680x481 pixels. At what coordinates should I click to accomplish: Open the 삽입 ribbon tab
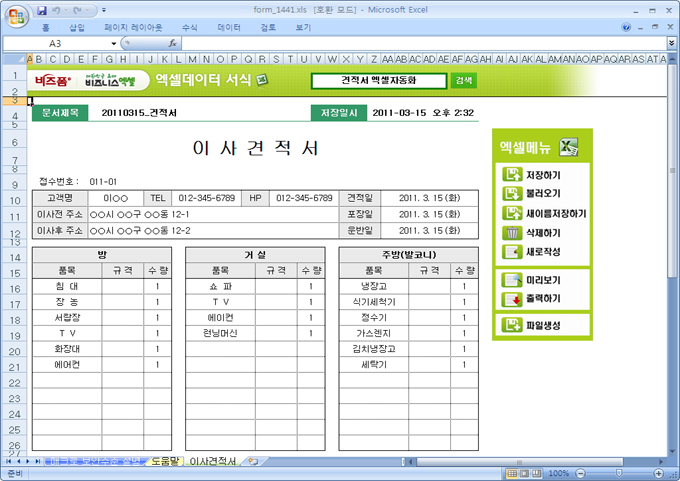click(77, 28)
